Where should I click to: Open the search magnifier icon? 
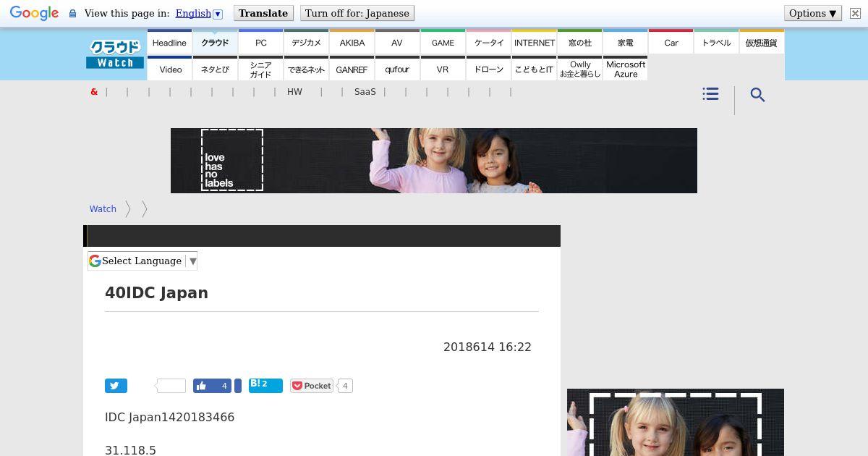[x=757, y=95]
